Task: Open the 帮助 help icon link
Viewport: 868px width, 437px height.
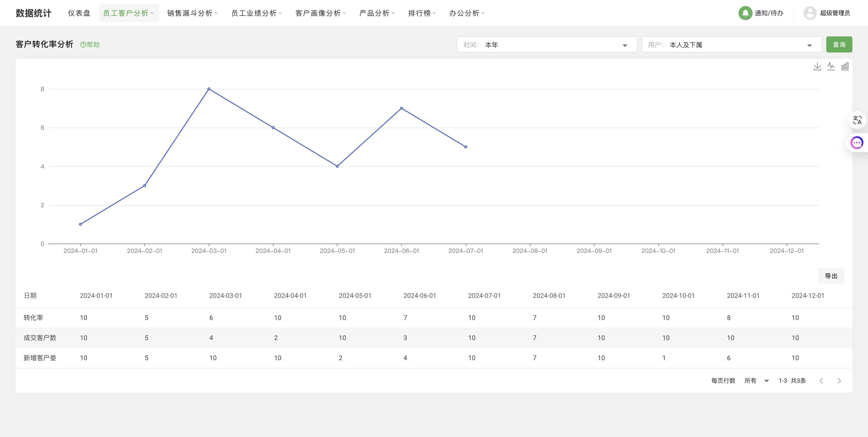Action: click(90, 45)
